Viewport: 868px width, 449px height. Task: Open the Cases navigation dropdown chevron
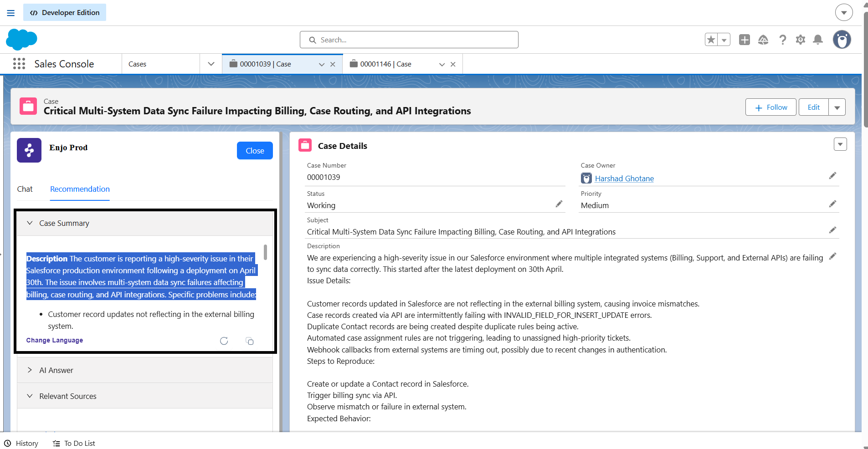[211, 64]
